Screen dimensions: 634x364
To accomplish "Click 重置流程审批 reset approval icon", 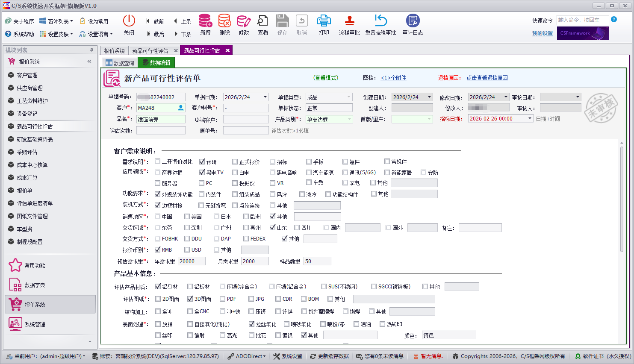I will 380,21.
